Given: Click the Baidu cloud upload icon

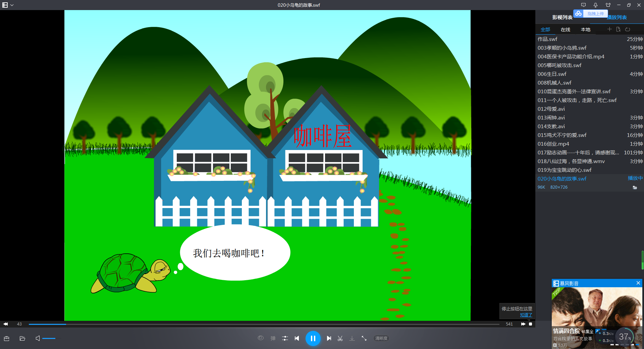Looking at the screenshot, I should pyautogui.click(x=578, y=13).
